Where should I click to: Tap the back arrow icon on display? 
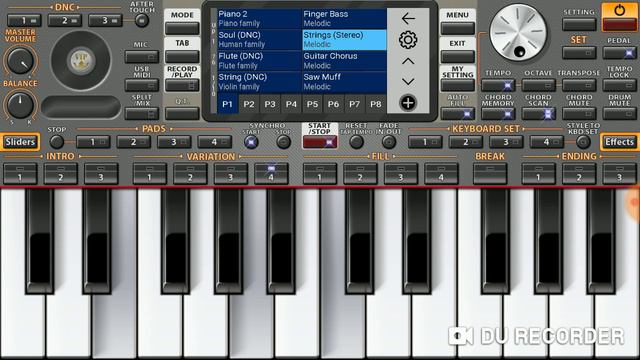tap(408, 19)
